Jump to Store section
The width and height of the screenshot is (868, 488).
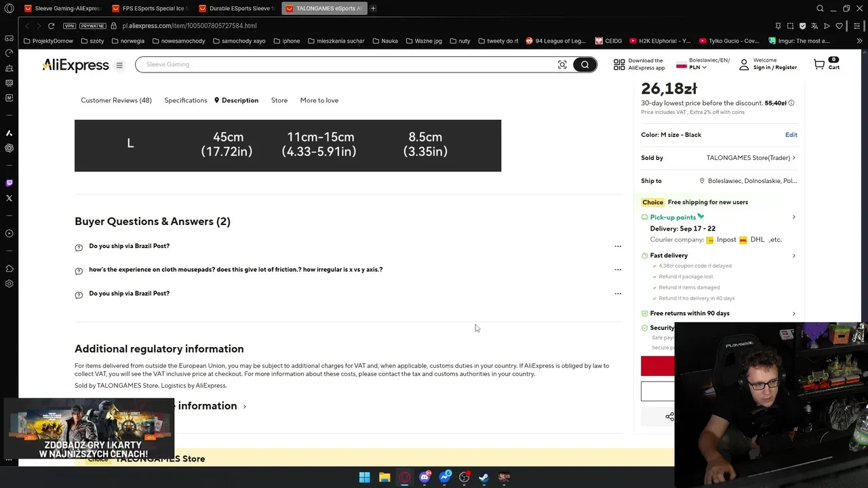[279, 100]
